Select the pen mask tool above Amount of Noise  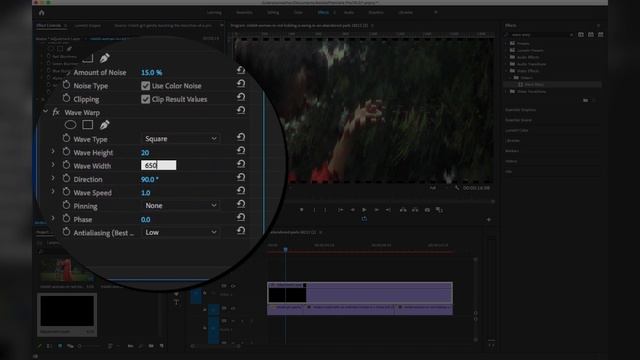pos(104,58)
